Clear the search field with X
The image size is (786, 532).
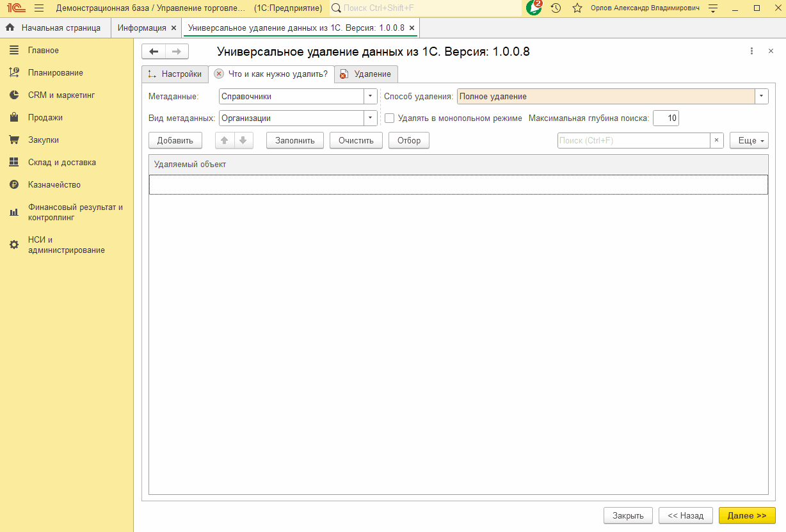(717, 140)
